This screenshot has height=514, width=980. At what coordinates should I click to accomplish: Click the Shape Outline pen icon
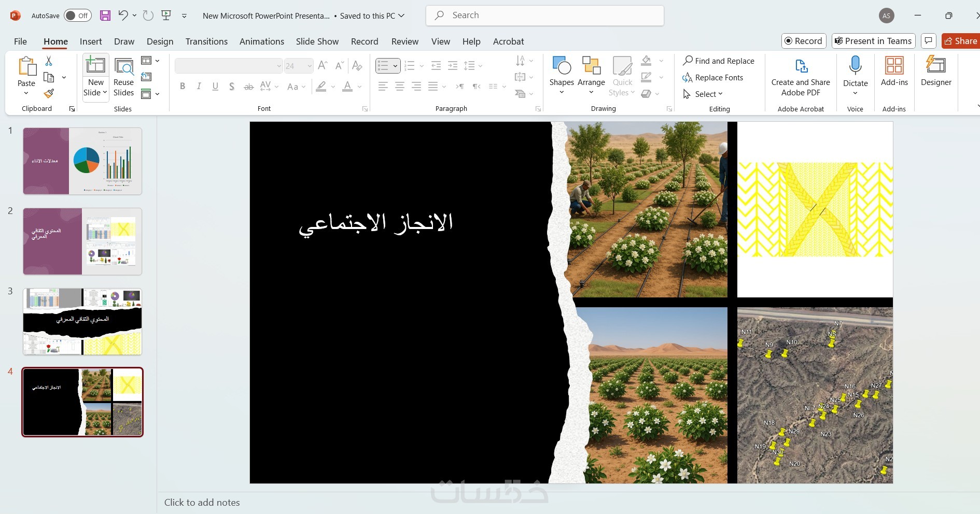click(x=646, y=77)
